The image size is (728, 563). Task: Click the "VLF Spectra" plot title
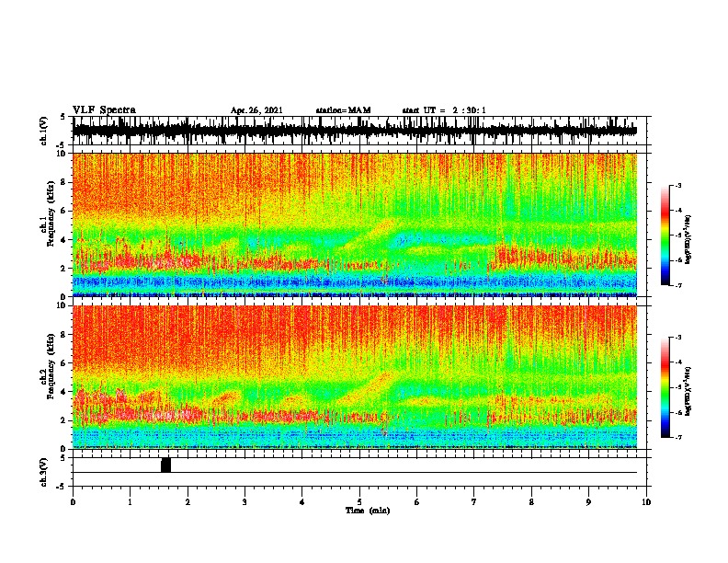coord(104,110)
